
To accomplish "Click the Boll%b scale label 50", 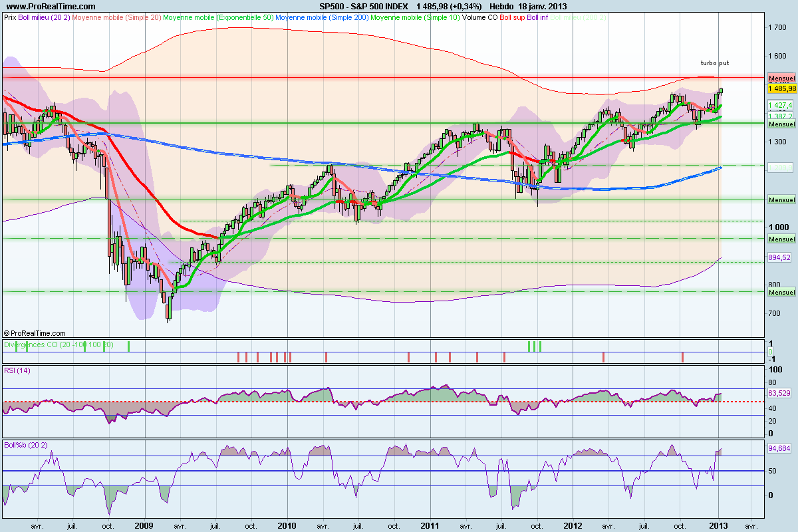I will coord(773,471).
